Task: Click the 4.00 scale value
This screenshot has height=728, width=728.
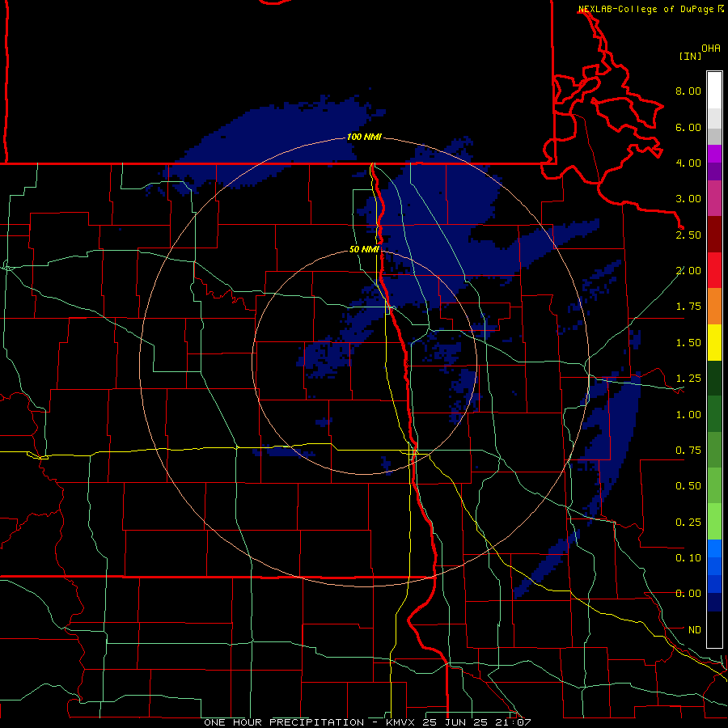Action: 688,163
